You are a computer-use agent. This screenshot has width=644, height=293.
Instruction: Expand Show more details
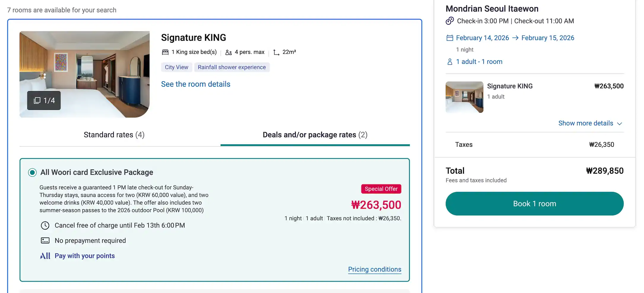[585, 123]
